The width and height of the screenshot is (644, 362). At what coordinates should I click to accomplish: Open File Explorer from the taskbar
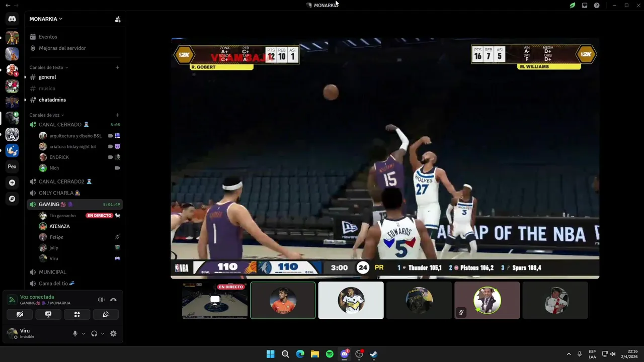point(315,354)
